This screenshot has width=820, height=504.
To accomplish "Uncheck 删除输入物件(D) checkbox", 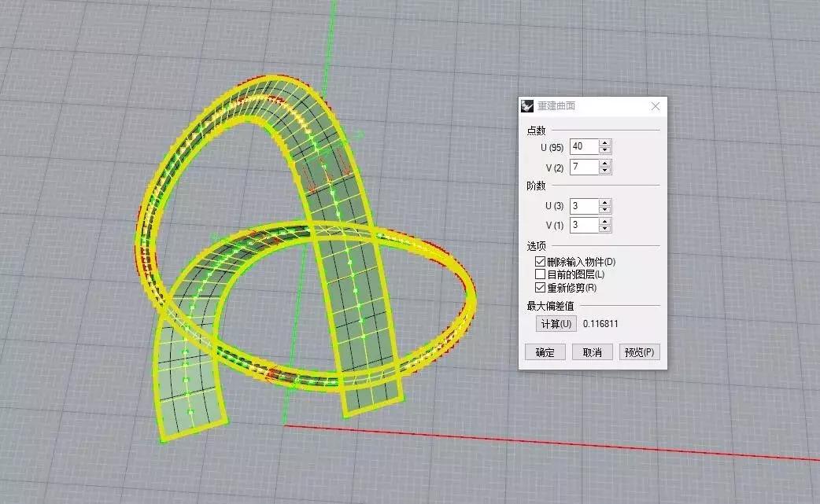I will click(x=540, y=261).
